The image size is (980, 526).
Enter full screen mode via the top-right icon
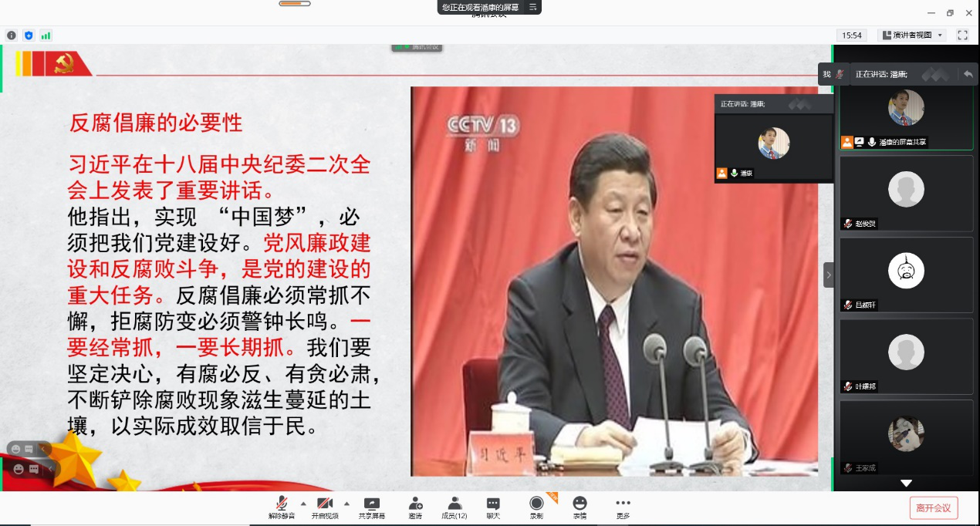click(962, 35)
